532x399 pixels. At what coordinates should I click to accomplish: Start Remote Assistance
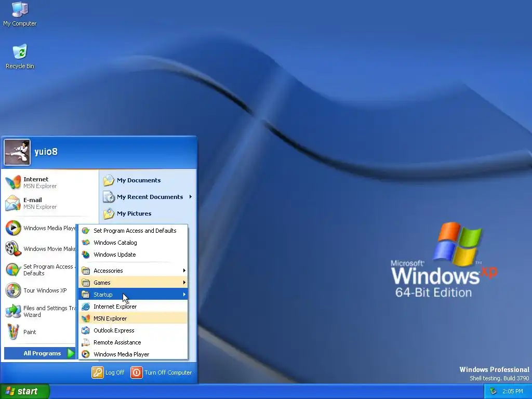tap(133, 342)
